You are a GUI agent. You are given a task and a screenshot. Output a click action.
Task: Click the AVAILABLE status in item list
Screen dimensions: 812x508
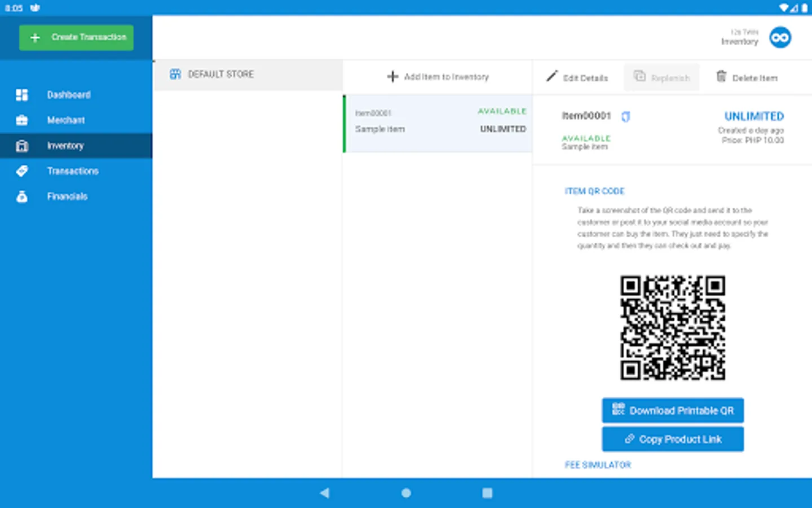tap(502, 111)
